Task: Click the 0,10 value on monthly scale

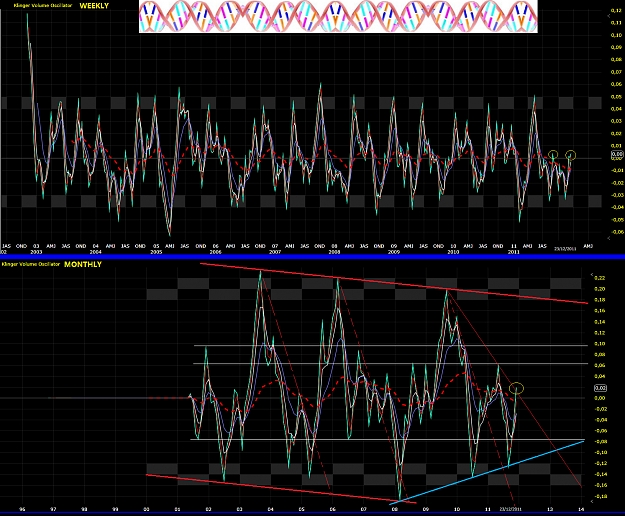Action: pos(600,343)
